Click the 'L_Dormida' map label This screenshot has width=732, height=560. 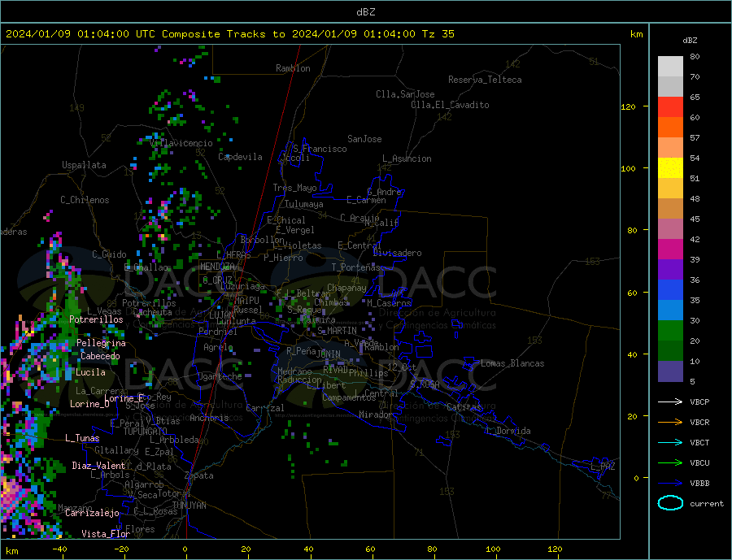[x=508, y=431]
